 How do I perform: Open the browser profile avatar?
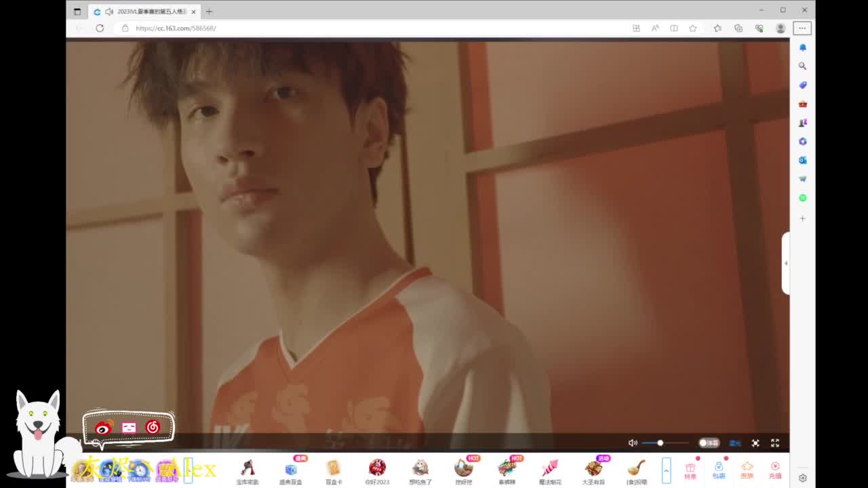(x=781, y=28)
